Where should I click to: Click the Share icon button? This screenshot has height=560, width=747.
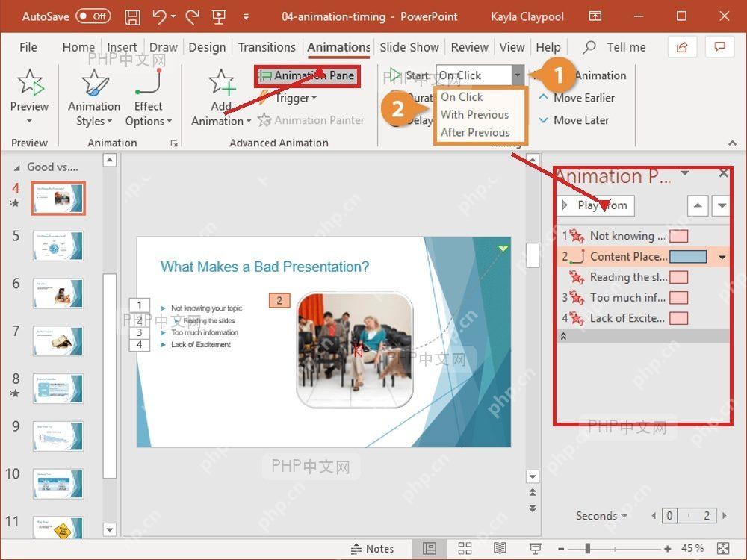click(682, 46)
